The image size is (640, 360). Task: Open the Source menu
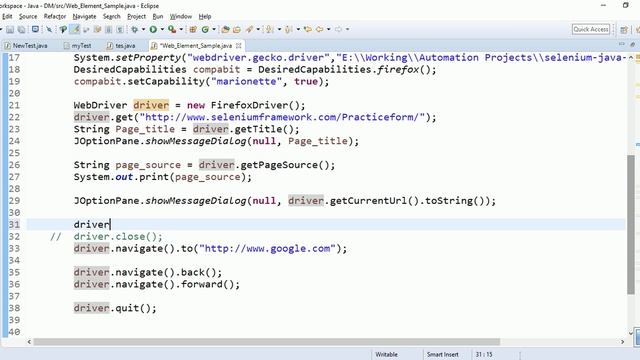[28, 16]
